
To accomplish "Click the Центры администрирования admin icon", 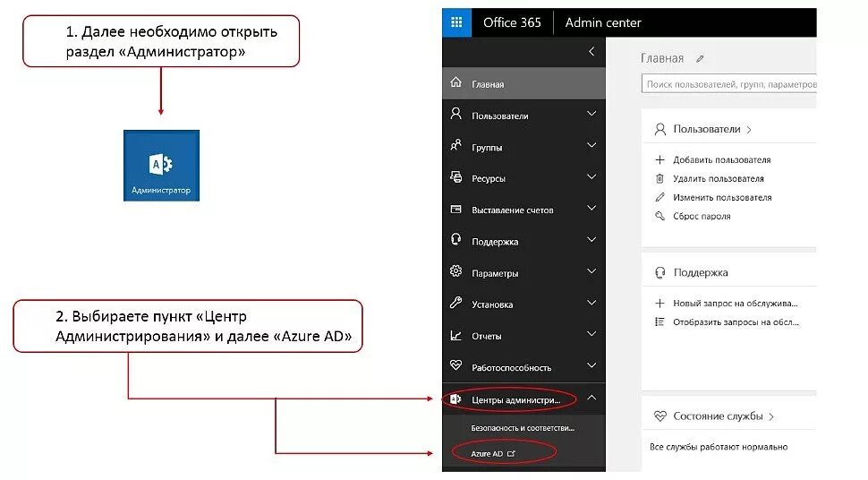I will click(455, 399).
